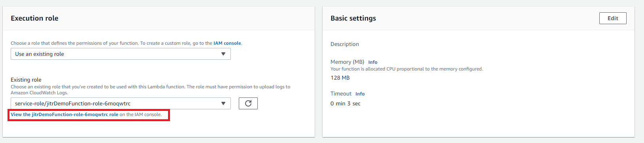This screenshot has height=143, width=644.
Task: Click the Memory (MB) label
Action: (x=347, y=62)
